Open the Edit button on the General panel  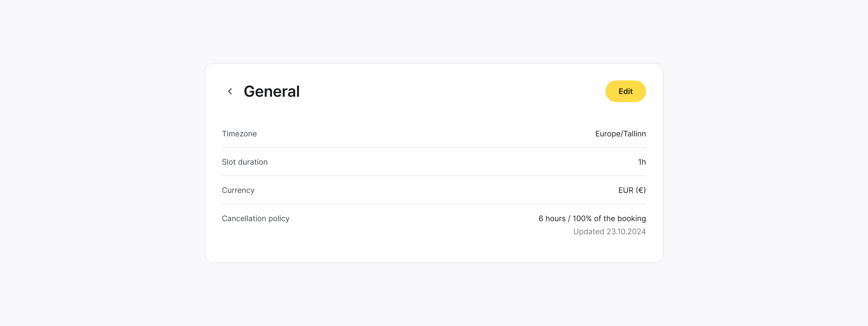[626, 91]
